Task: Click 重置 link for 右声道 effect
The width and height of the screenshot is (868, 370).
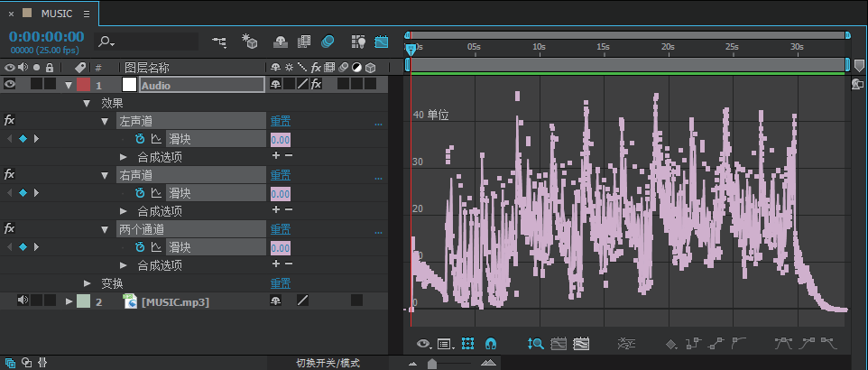Action: coord(280,176)
